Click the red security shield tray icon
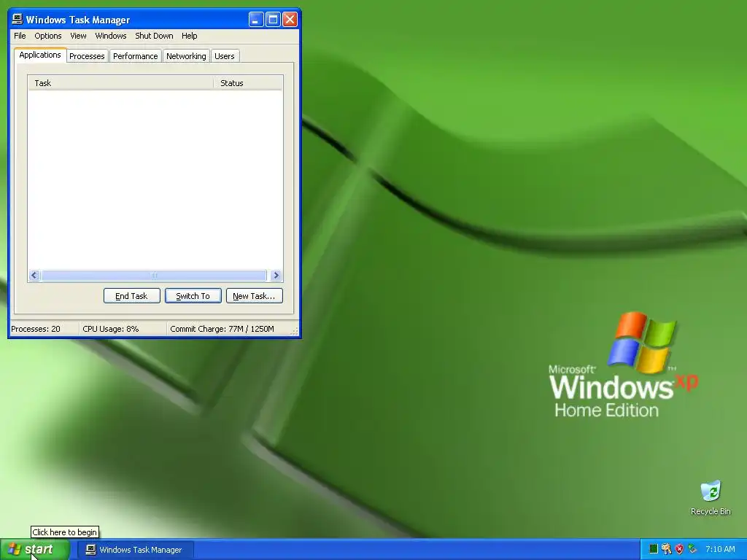 (x=679, y=549)
